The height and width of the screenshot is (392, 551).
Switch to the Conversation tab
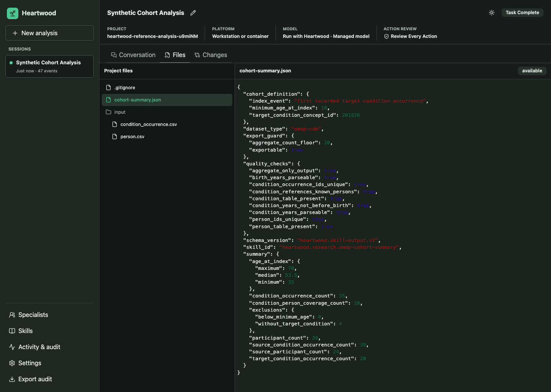(133, 55)
